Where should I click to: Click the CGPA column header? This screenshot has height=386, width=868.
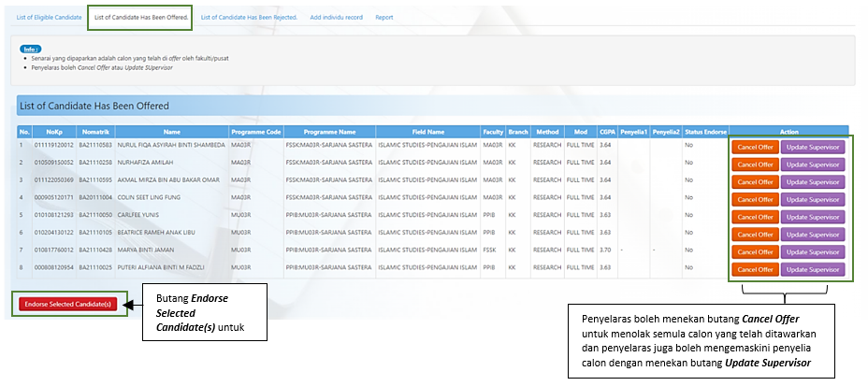tap(607, 132)
